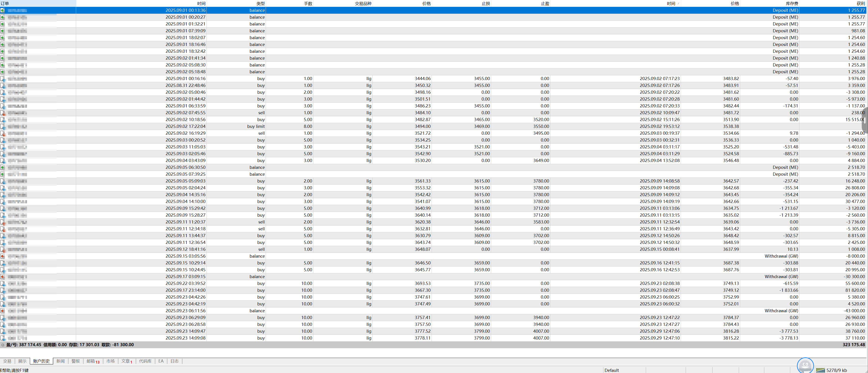The height and width of the screenshot is (373, 868).
Task: Click deposit icon of 2025.09.01 00:13:36 row
Action: coord(2,10)
